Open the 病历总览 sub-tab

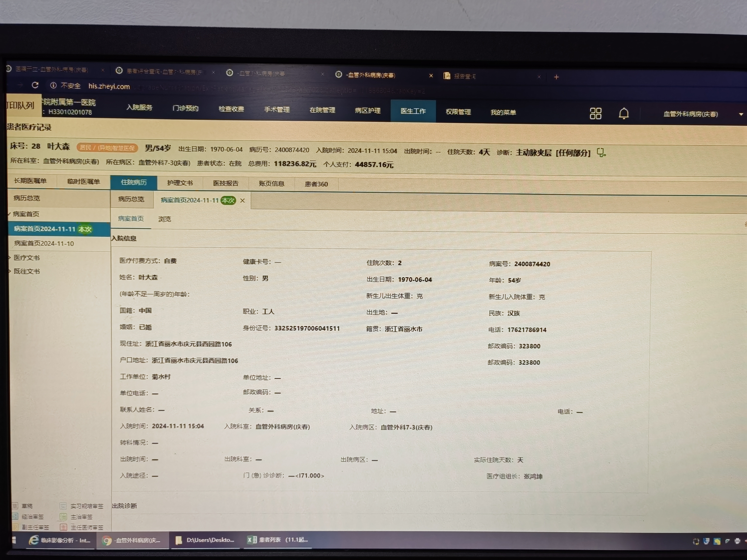tap(131, 199)
